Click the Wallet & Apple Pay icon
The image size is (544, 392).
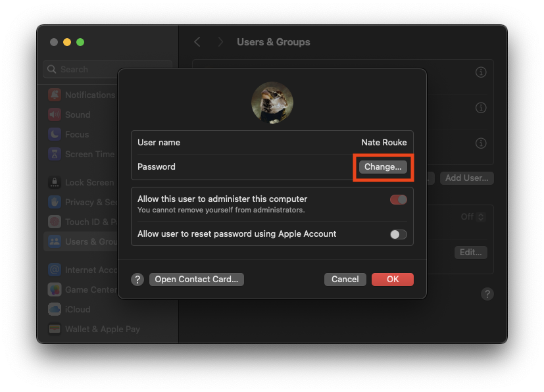(x=55, y=329)
